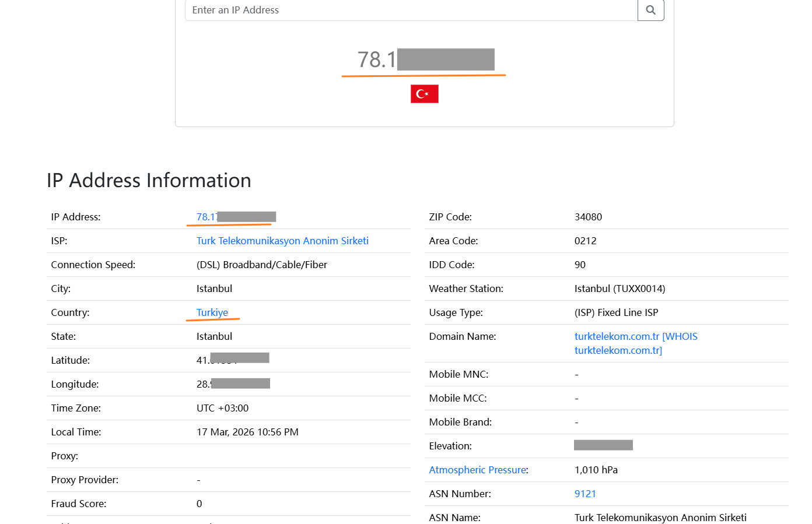Click the IP Address Information heading
812x524 pixels.
pyautogui.click(x=149, y=180)
